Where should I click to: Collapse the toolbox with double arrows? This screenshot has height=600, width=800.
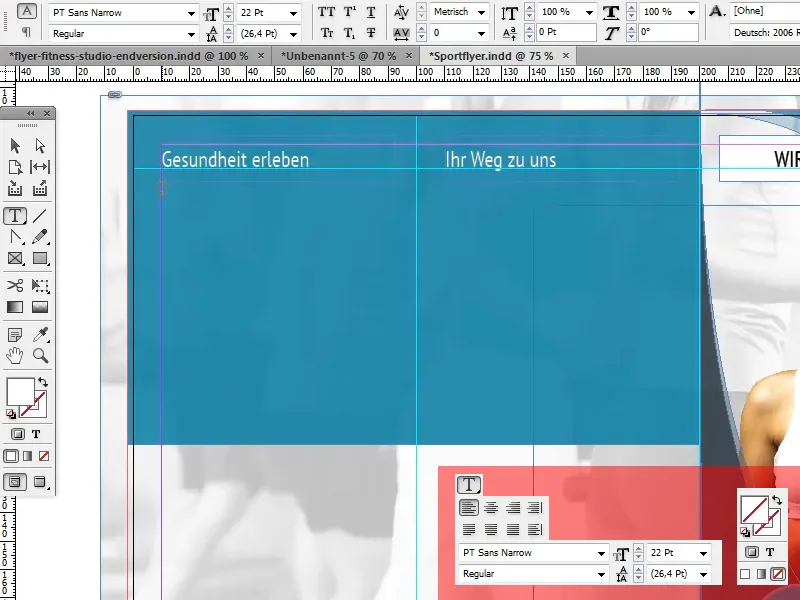click(31, 113)
